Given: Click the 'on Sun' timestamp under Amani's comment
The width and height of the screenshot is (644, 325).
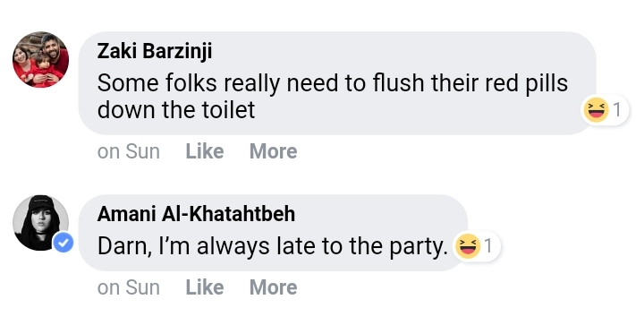Looking at the screenshot, I should (129, 287).
